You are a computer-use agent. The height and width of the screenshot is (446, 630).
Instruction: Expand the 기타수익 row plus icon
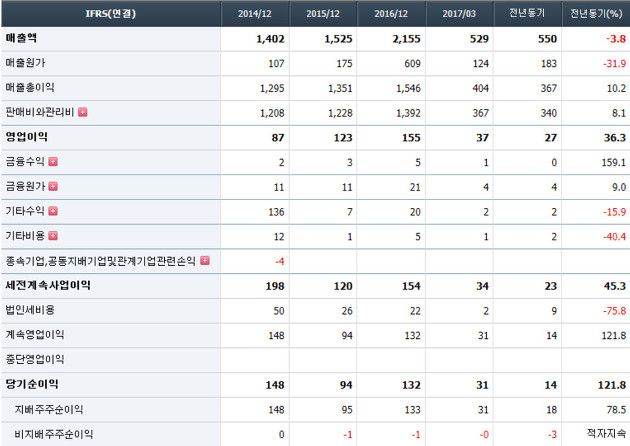pos(53,211)
